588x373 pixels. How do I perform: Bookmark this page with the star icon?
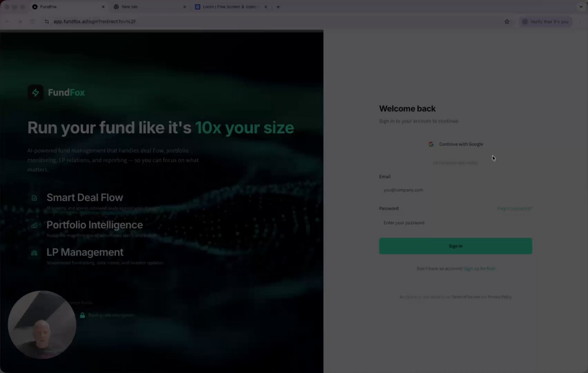(507, 22)
